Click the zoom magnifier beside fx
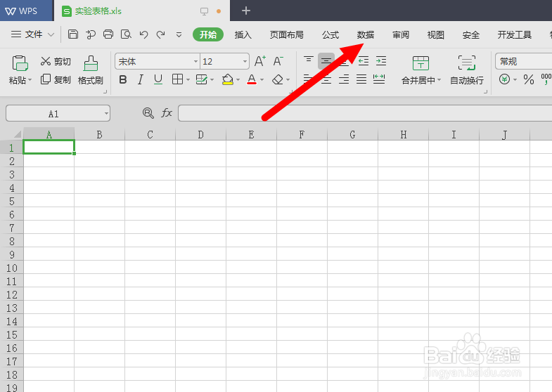The image size is (552, 392). [148, 113]
